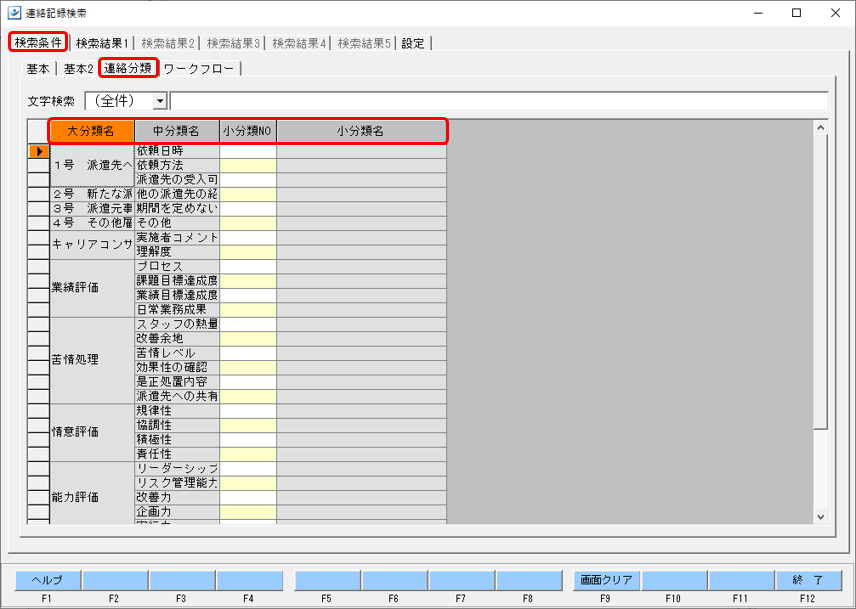Click the 文字検索 text input field
This screenshot has height=609, width=856.
[499, 101]
